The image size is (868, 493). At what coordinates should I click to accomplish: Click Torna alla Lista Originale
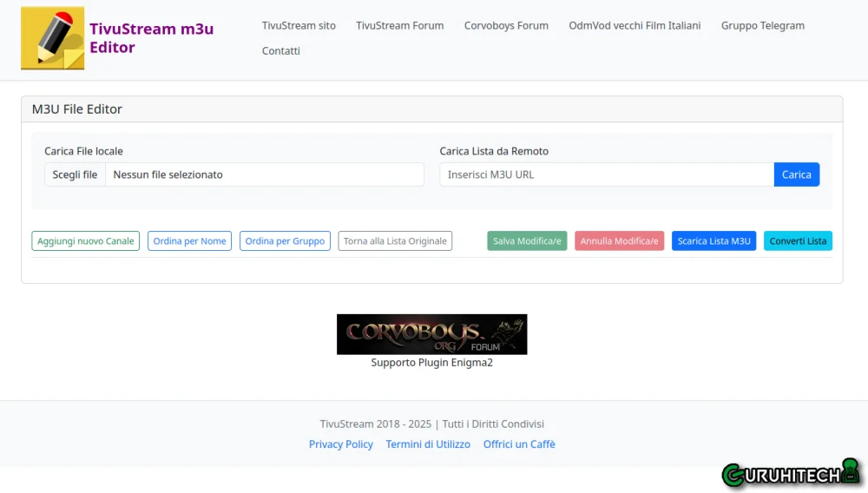point(395,240)
